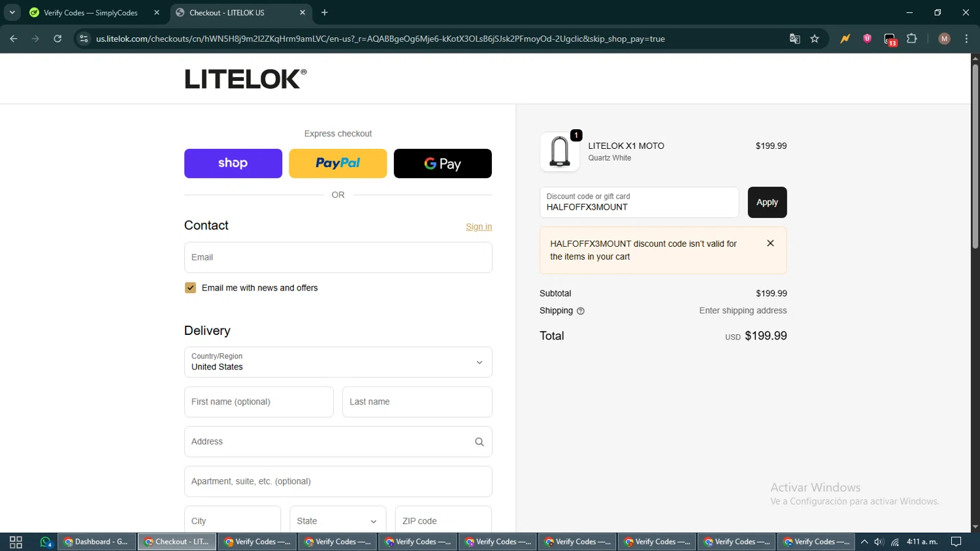Close the Verify Codes — SimplyCodes tab
Viewport: 980px width, 551px height.
(157, 12)
